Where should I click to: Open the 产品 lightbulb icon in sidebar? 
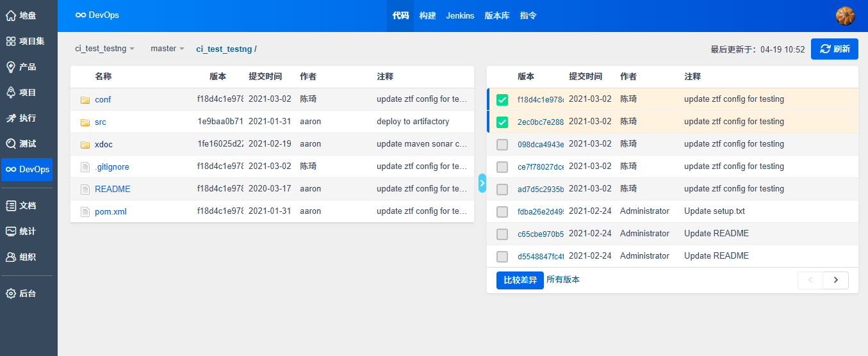pos(11,67)
